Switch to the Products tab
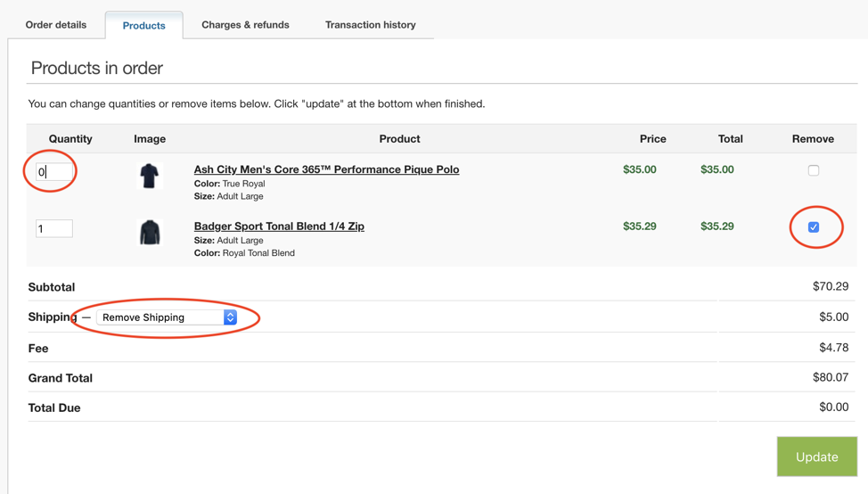This screenshot has height=494, width=868. 144,26
